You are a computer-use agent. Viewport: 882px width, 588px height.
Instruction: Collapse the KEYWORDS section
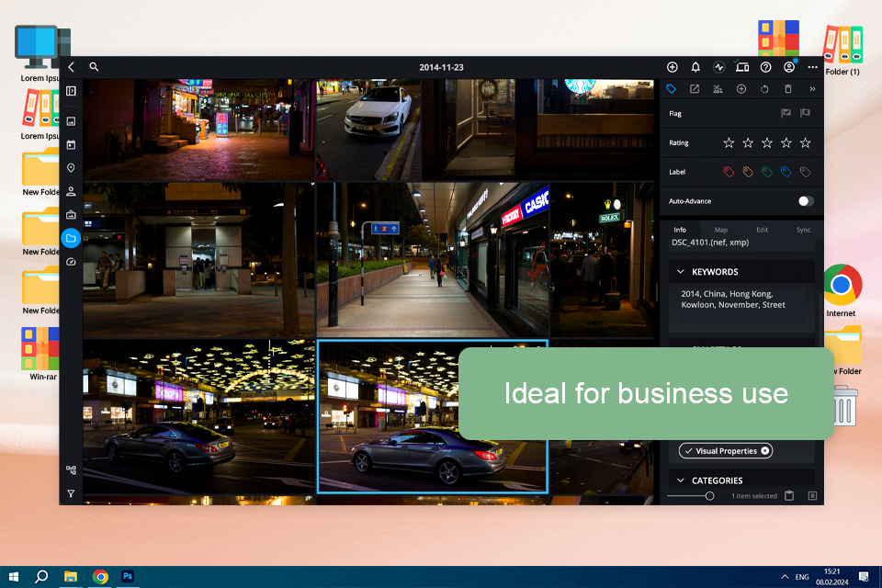(x=681, y=272)
